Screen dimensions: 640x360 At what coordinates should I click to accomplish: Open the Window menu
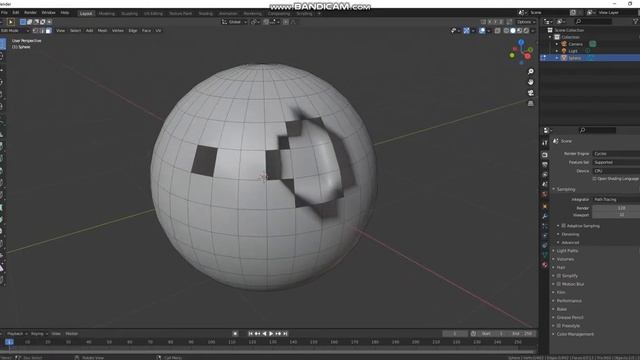tap(49, 13)
